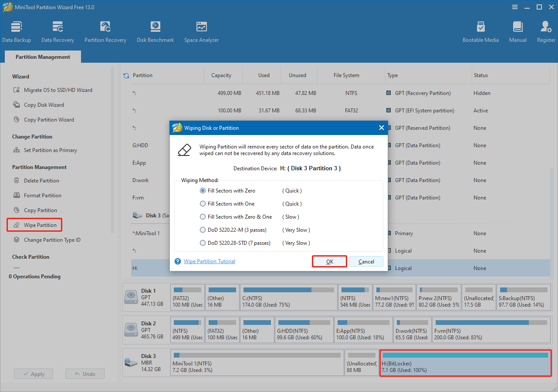Open the hamburger menu
The image size is (558, 392).
[515, 7]
